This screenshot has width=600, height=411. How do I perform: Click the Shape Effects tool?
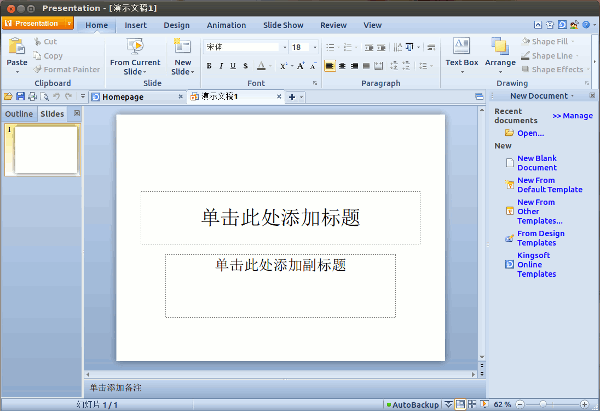click(x=553, y=69)
